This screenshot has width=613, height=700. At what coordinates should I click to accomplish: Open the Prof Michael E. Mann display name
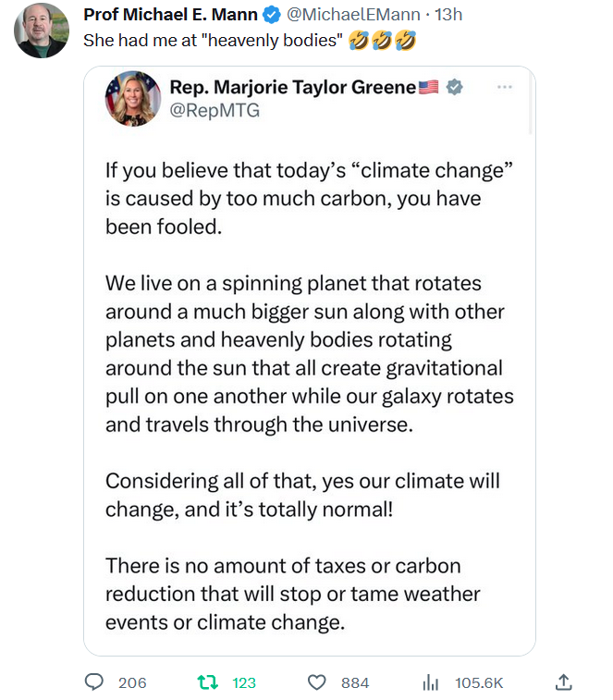[172, 15]
